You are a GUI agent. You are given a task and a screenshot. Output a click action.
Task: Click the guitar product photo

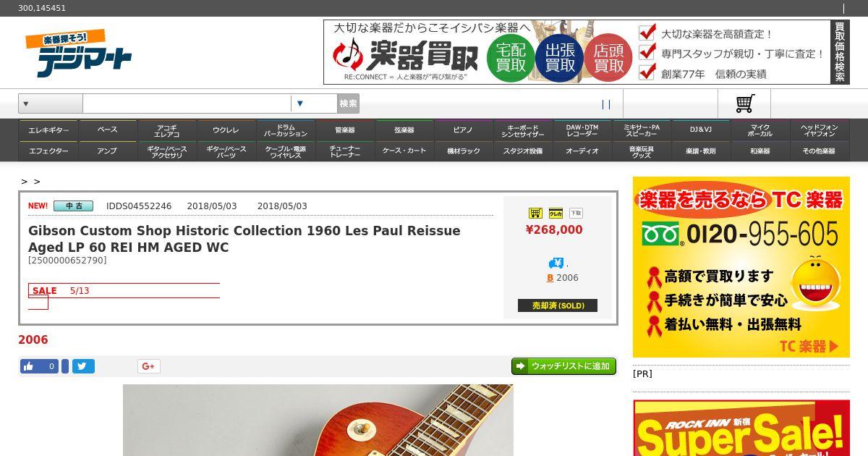tap(318, 420)
